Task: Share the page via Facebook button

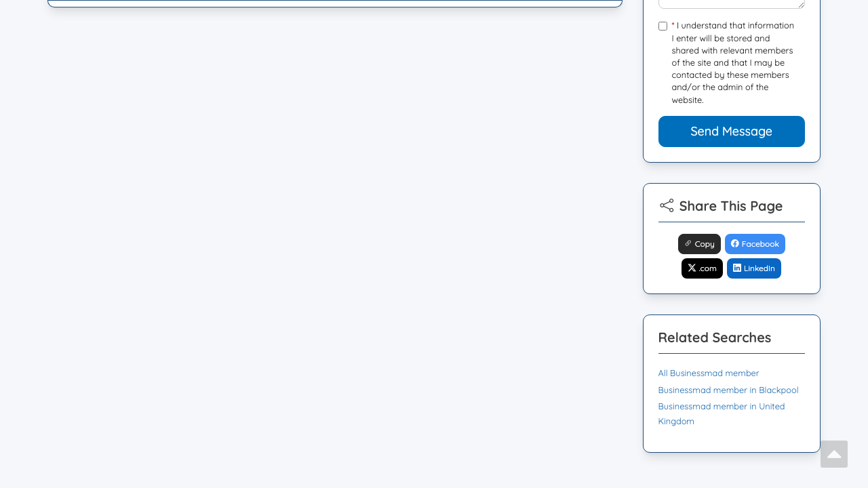Action: point(755,244)
